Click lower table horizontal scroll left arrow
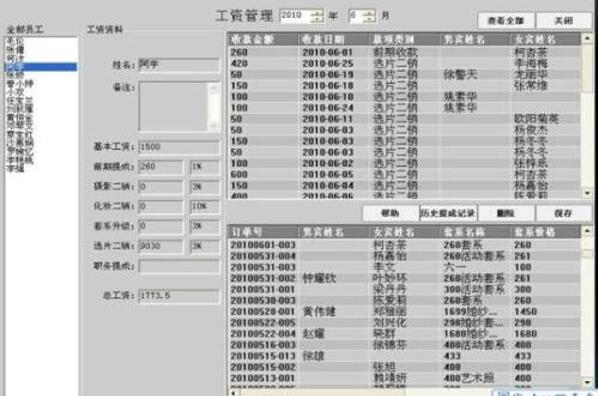 pos(233,393)
